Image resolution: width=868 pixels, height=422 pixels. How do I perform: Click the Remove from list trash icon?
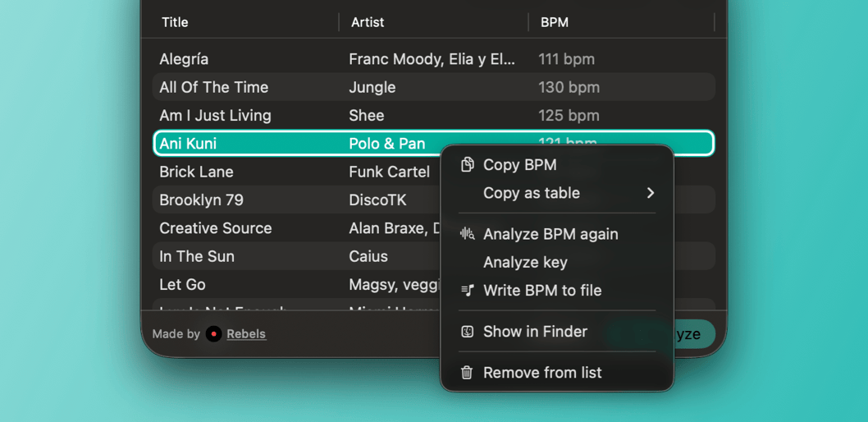pos(467,373)
